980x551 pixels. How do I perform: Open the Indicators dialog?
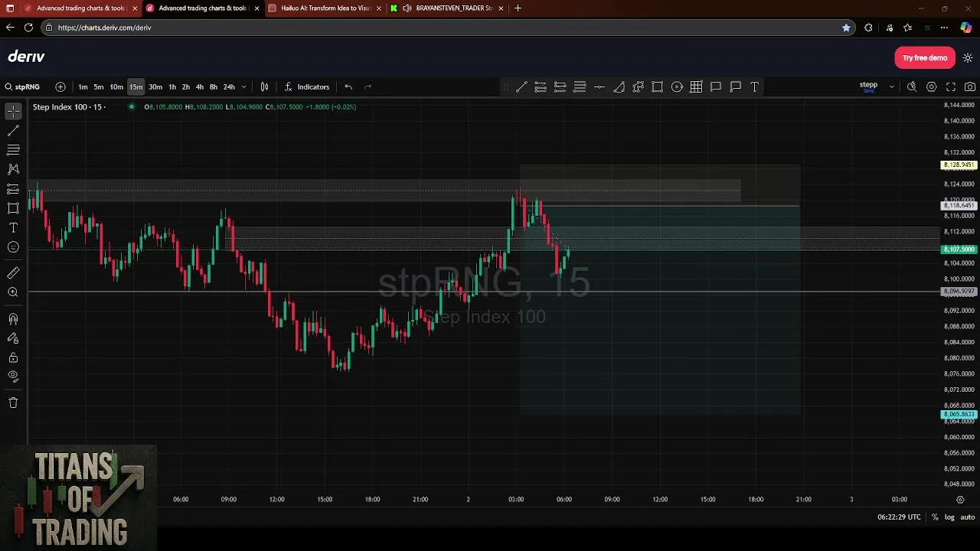coord(307,86)
